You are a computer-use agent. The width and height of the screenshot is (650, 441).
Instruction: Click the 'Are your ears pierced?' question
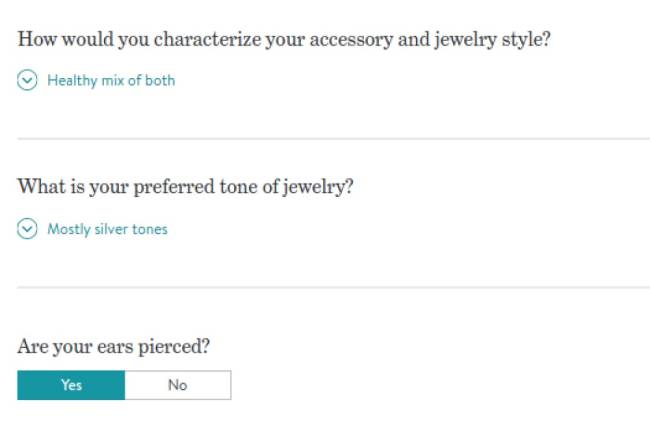coord(114,346)
